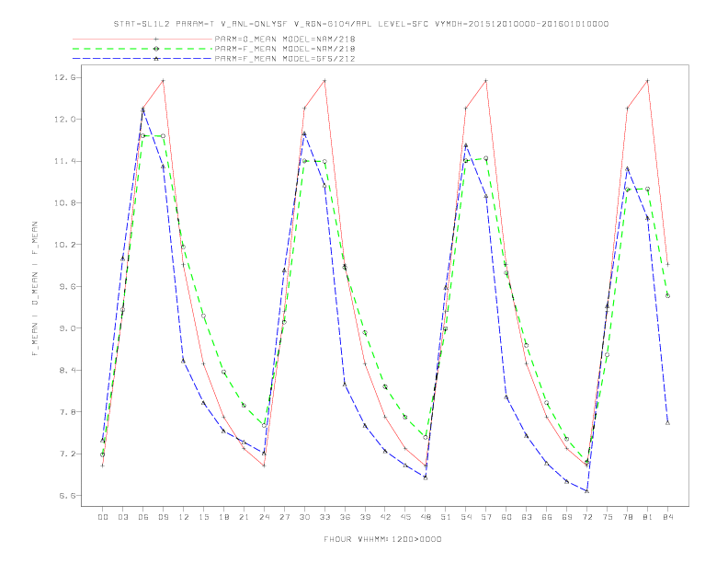Click the green circle marker in the legend

point(156,49)
